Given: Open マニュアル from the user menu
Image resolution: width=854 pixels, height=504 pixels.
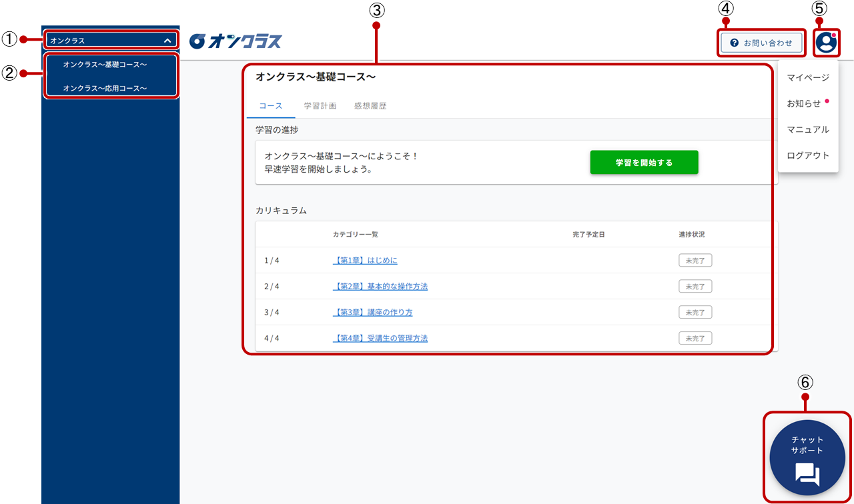Looking at the screenshot, I should (x=808, y=129).
